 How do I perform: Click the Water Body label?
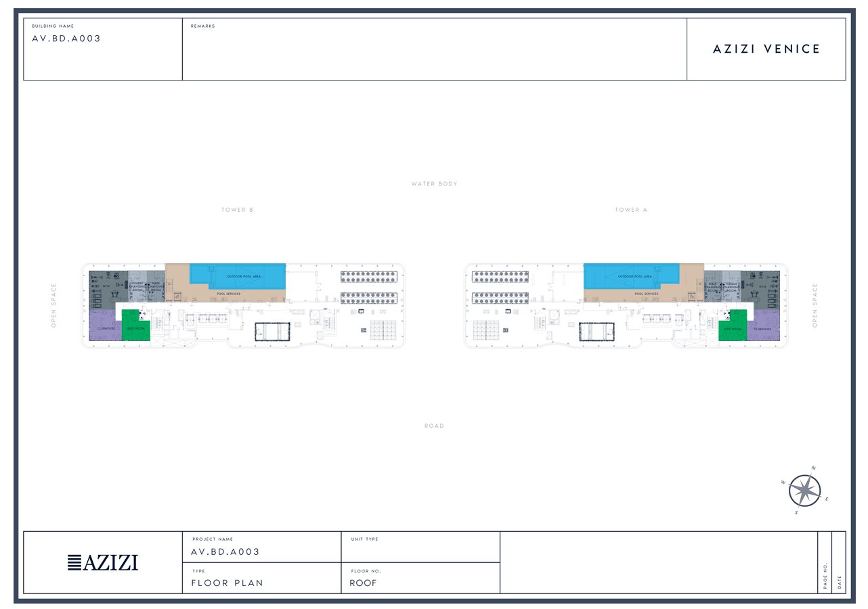(x=434, y=184)
